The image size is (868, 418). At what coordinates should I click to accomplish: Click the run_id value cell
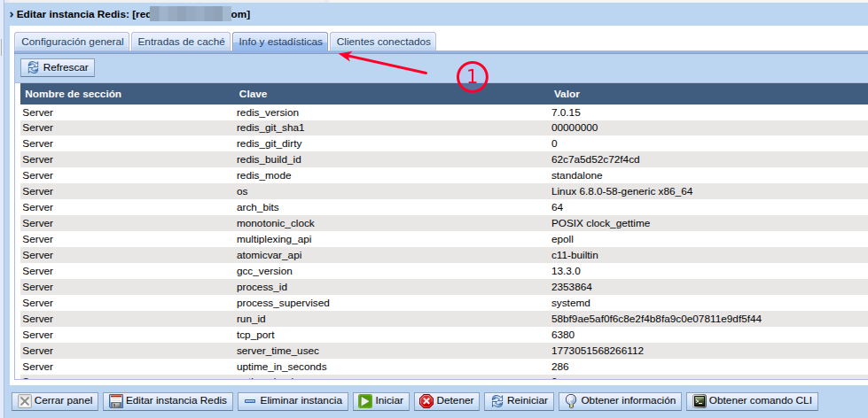656,319
